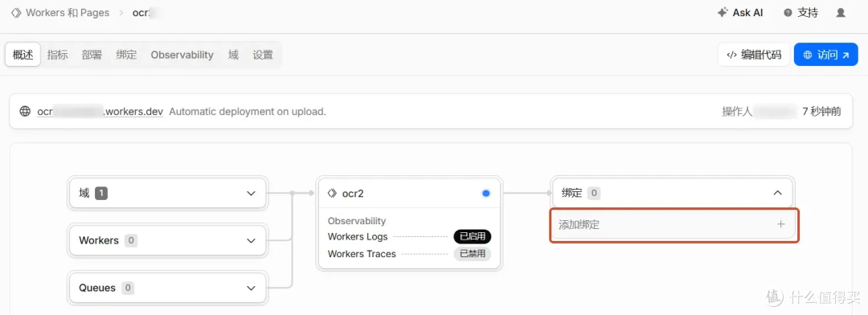Click the Observability heading in ocr2 card

tap(357, 221)
